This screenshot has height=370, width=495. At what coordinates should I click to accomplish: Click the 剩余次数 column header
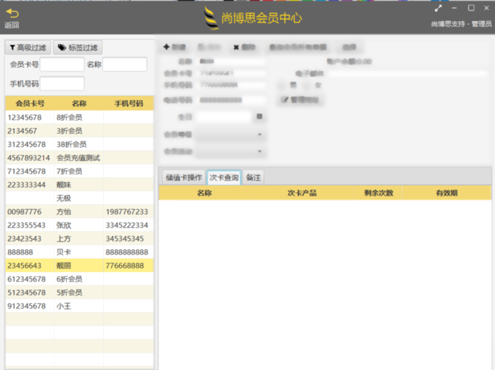click(x=378, y=193)
